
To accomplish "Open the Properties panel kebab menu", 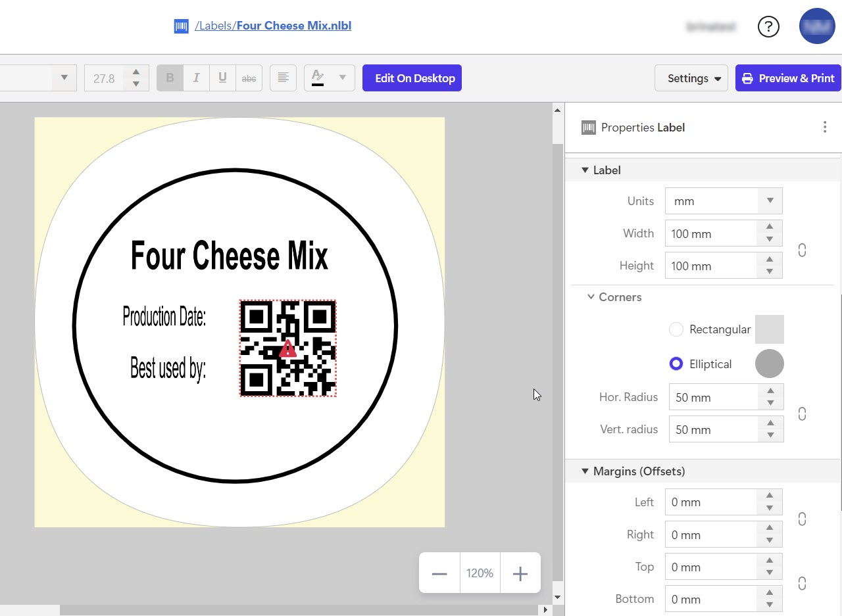I will tap(825, 128).
